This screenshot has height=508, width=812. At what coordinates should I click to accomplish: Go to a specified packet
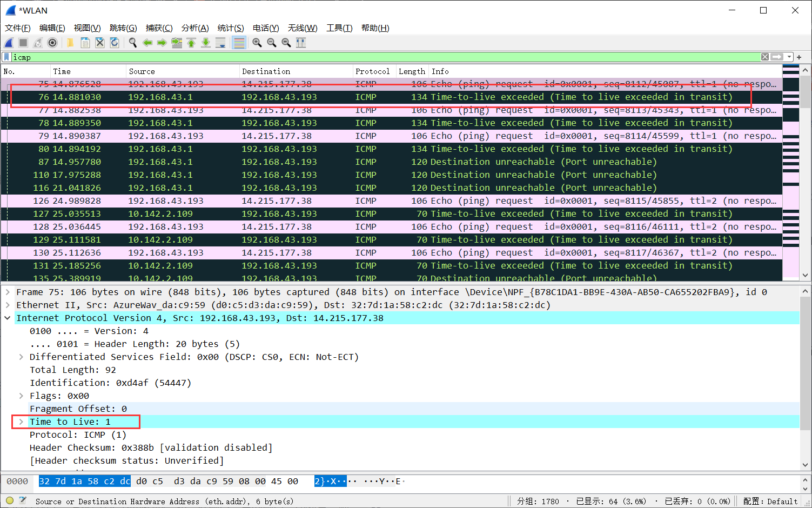(177, 43)
